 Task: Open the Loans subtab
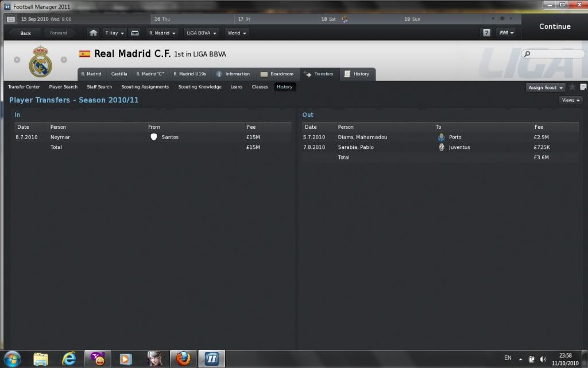click(x=236, y=87)
